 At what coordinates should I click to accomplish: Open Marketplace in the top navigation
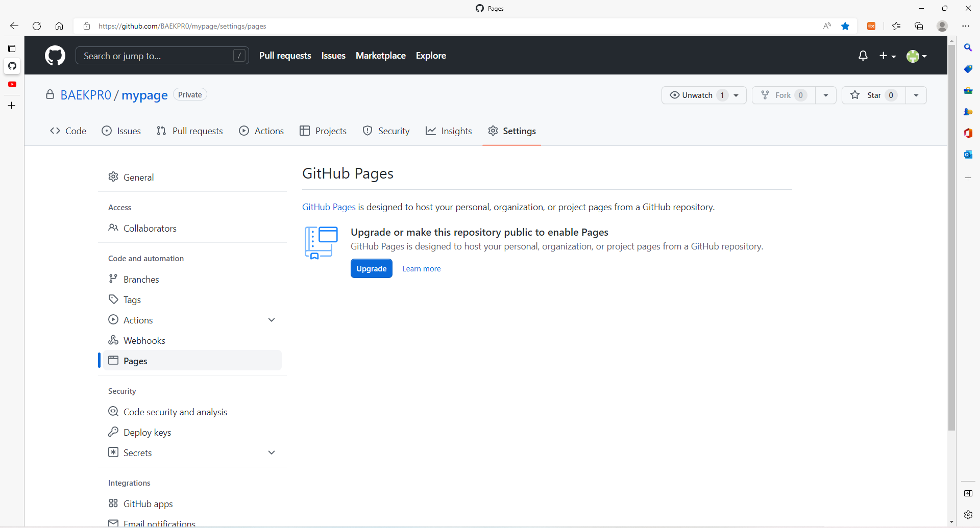click(x=381, y=56)
